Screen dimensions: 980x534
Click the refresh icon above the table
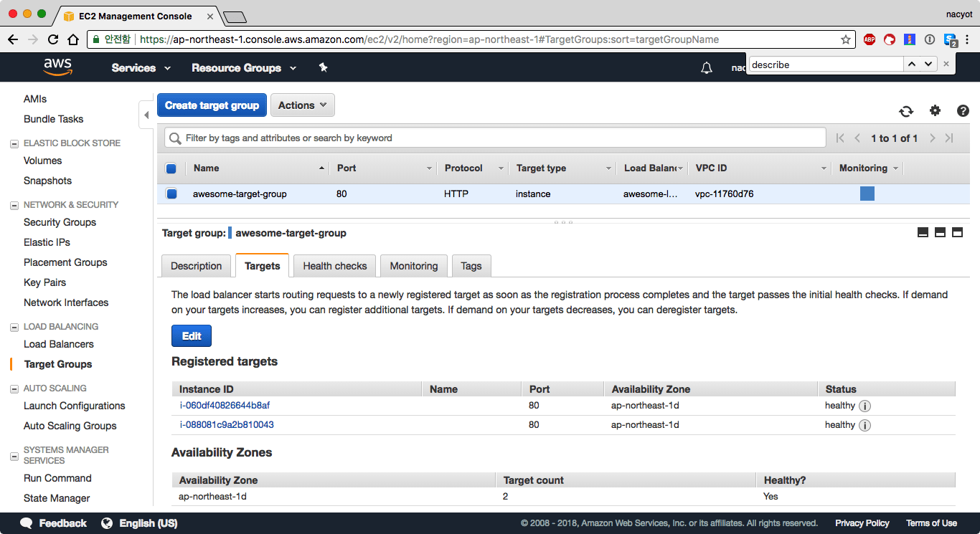point(906,111)
